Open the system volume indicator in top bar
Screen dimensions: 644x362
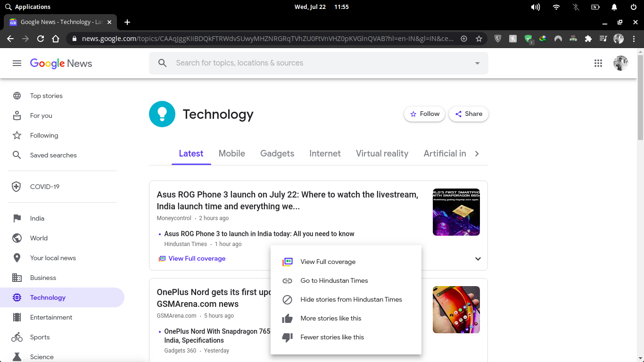(536, 7)
